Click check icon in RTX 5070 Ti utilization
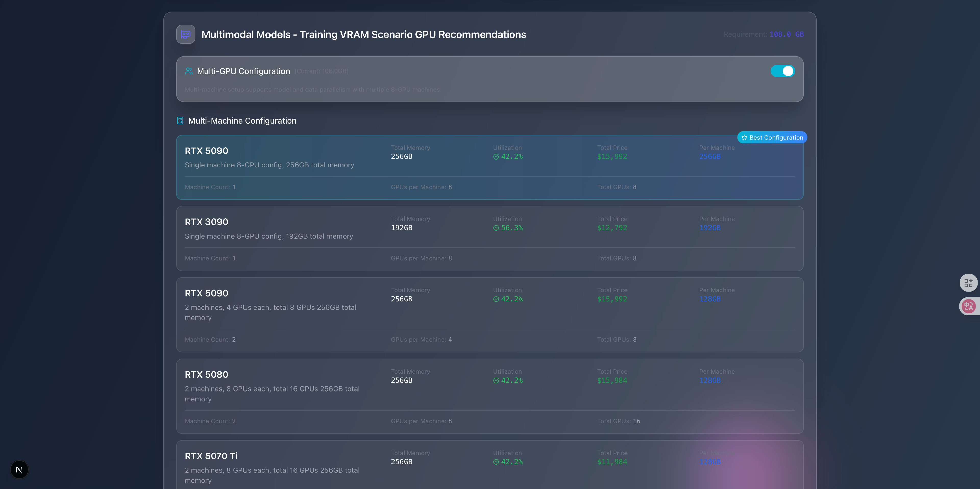The height and width of the screenshot is (489, 980). pyautogui.click(x=496, y=462)
